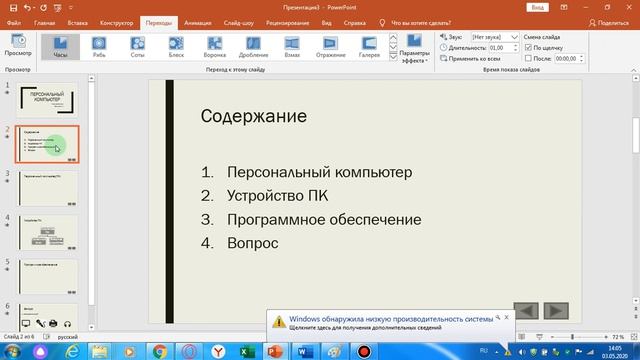Viewport: 640px width, 360px height.
Task: Select slide 1 thumbnail ПЕРСОНАЛЬНЫЙ КОМПЬЮТЕР
Action: click(47, 100)
